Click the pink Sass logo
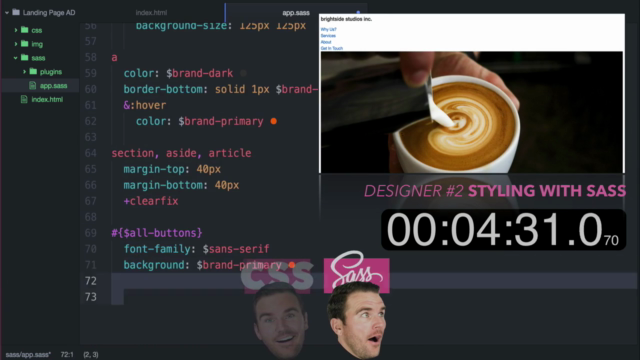The image size is (640, 360). point(356,272)
